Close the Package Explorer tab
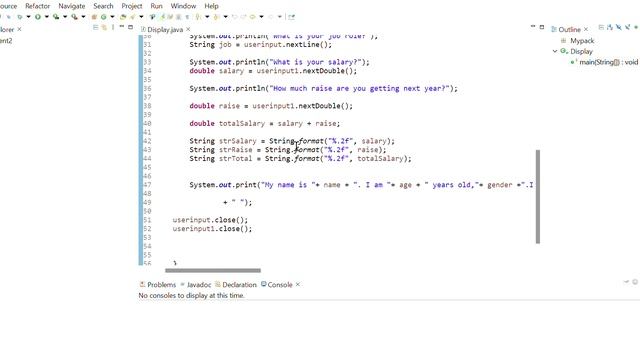 coord(19,29)
